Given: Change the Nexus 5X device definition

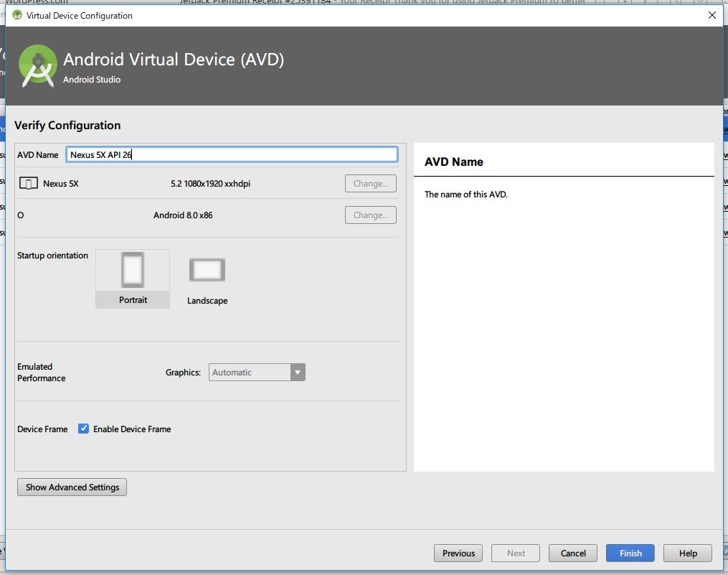Looking at the screenshot, I should click(x=371, y=184).
